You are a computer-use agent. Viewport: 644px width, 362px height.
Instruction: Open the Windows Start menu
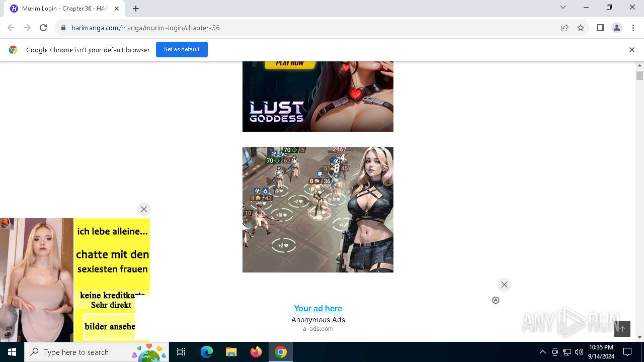[12, 352]
